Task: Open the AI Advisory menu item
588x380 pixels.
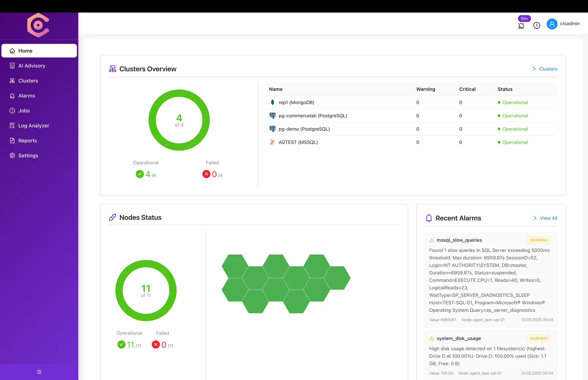Action: [32, 66]
